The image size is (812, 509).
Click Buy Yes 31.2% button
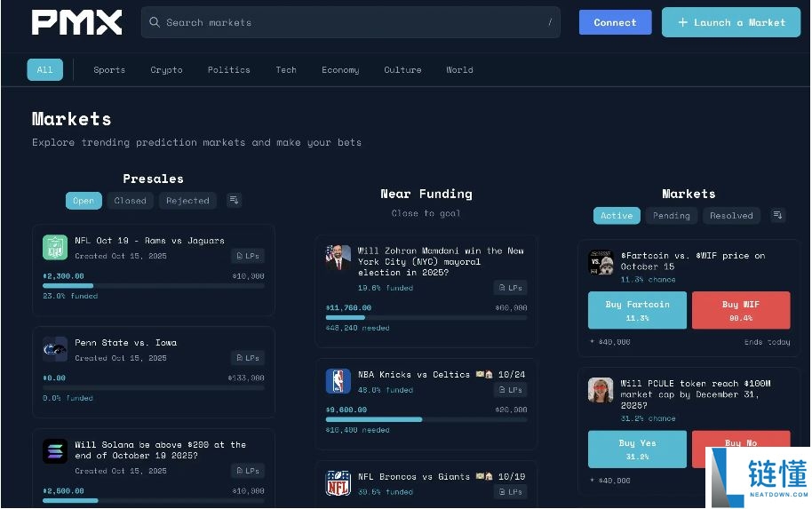point(638,449)
